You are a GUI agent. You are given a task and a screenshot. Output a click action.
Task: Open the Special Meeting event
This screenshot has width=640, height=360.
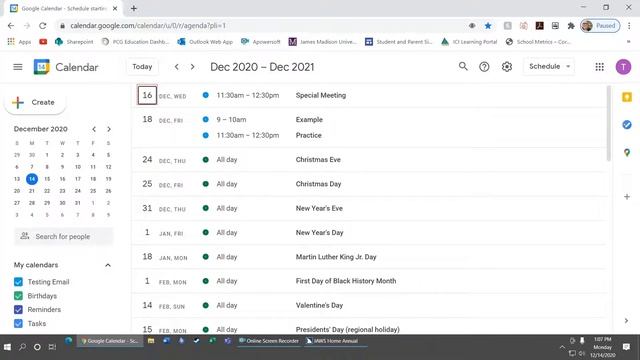(x=321, y=96)
